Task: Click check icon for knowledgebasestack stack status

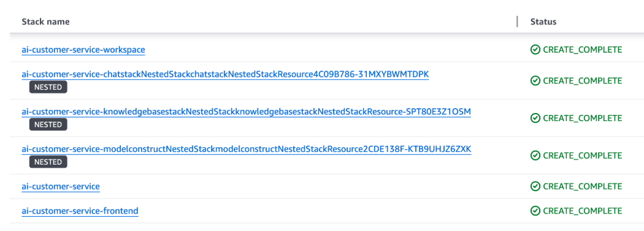Action: tap(535, 118)
